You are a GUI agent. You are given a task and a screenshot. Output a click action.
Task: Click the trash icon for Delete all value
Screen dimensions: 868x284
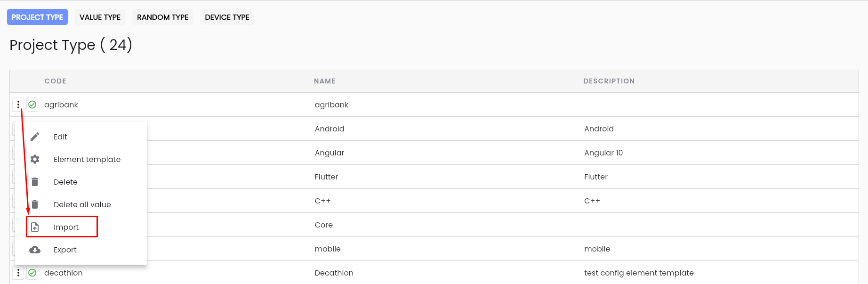click(35, 204)
